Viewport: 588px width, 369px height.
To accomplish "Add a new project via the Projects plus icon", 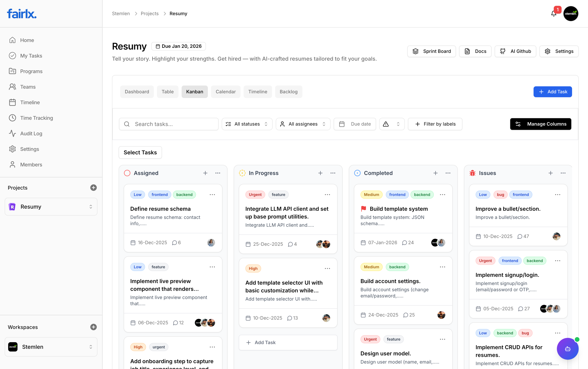I will (x=94, y=188).
